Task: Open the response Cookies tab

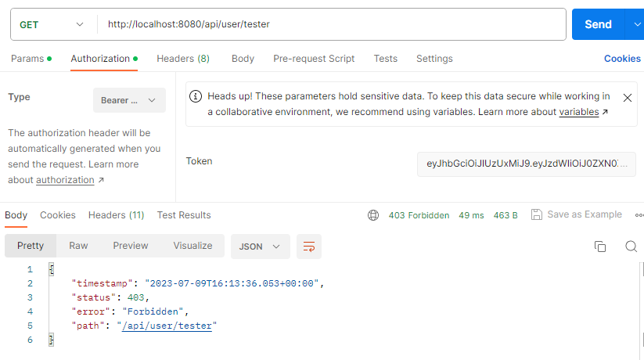Action: 57,215
